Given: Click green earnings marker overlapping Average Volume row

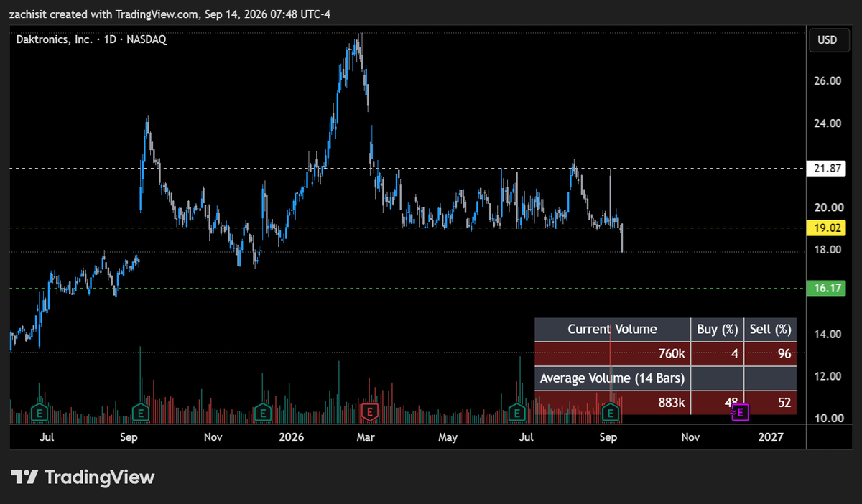Looking at the screenshot, I should 611,411.
